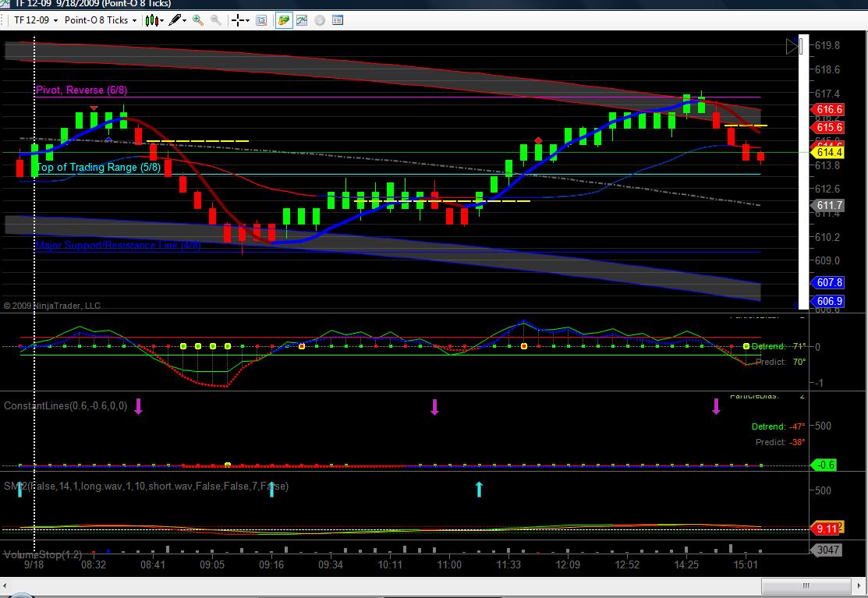Click the Predict: 70° readout
The height and width of the screenshot is (598, 868).
click(781, 362)
